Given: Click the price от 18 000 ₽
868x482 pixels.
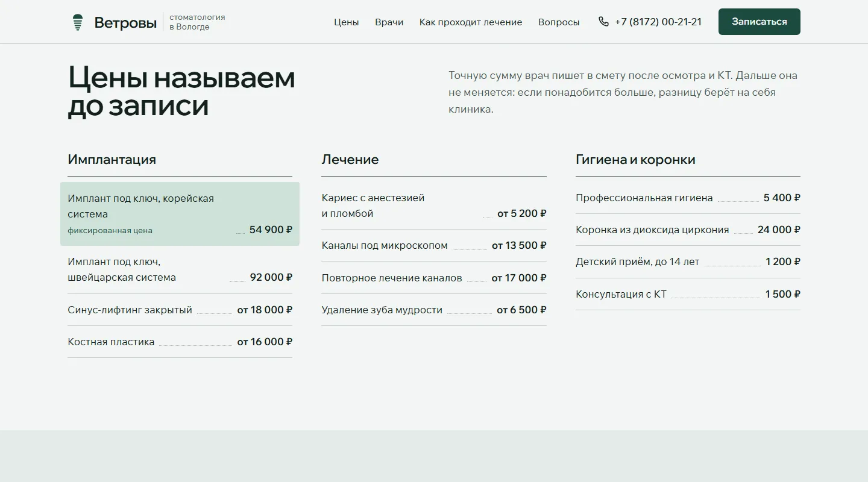Looking at the screenshot, I should point(265,310).
